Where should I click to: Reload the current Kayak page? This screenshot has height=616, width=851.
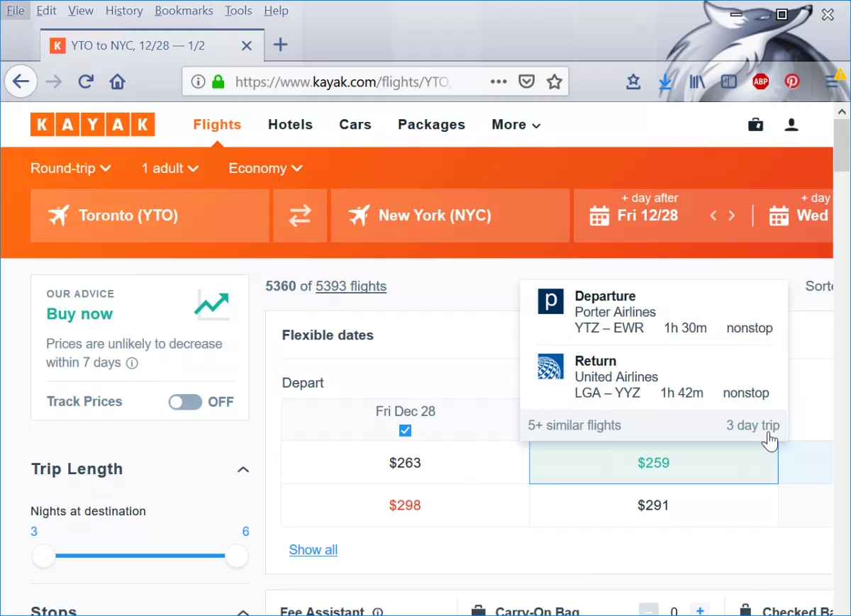(86, 82)
